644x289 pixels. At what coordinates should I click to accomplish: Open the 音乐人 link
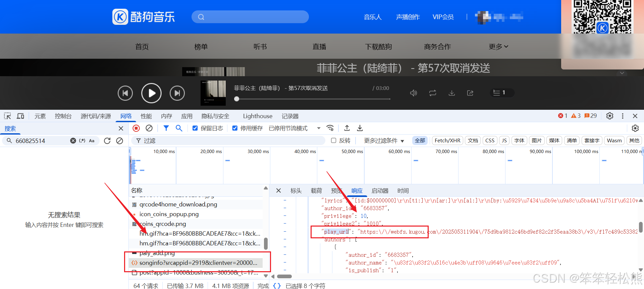click(373, 17)
